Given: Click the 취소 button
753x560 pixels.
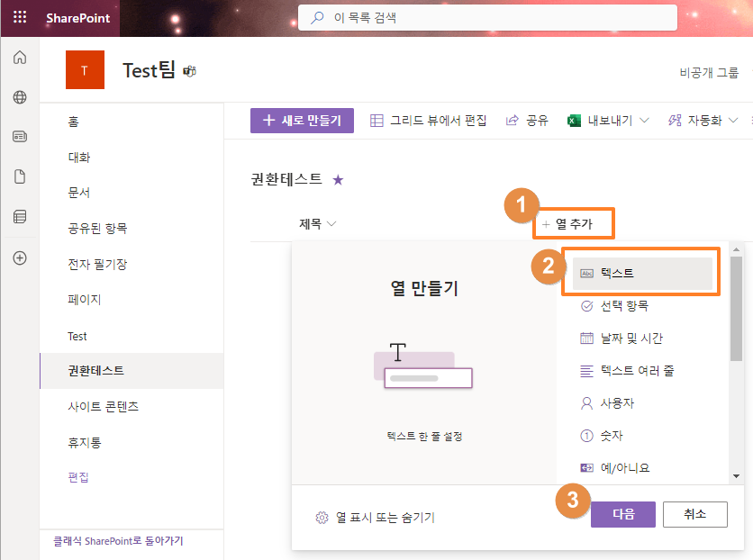Looking at the screenshot, I should pyautogui.click(x=694, y=514).
